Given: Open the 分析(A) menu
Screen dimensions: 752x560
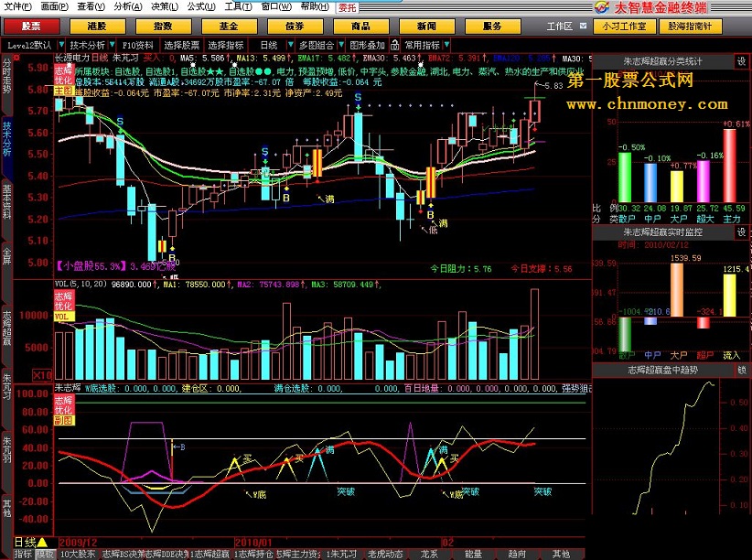Looking at the screenshot, I should [127, 6].
